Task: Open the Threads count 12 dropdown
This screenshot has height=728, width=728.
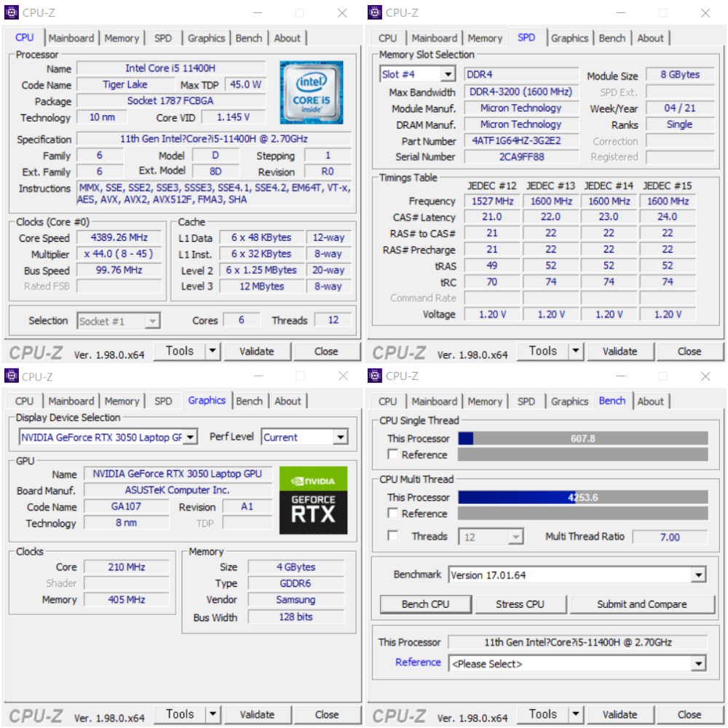Action: coord(515,537)
